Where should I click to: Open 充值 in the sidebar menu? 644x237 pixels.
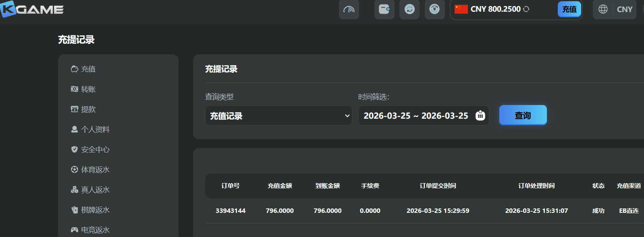point(88,69)
